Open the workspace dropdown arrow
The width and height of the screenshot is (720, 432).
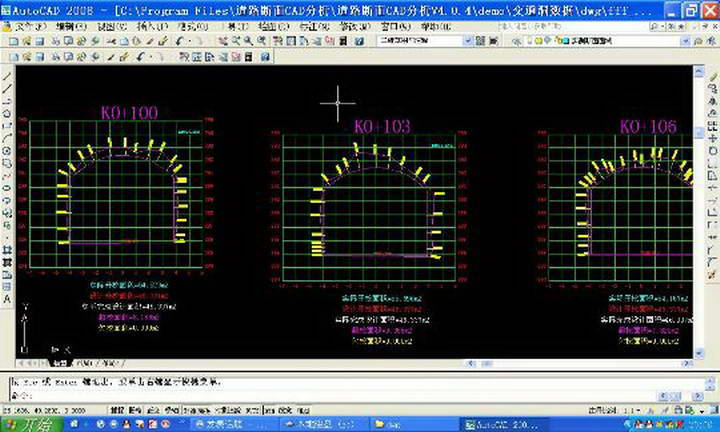pyautogui.click(x=467, y=41)
